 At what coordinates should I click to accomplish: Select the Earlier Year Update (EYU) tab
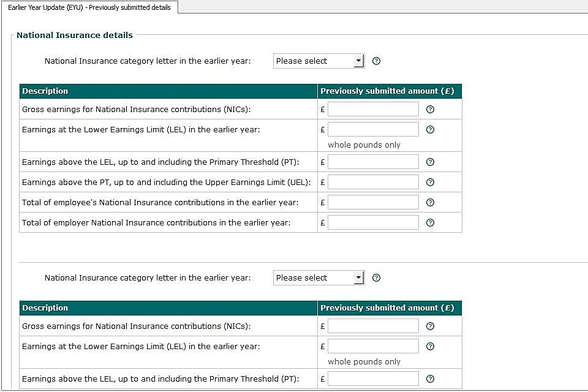tap(89, 7)
